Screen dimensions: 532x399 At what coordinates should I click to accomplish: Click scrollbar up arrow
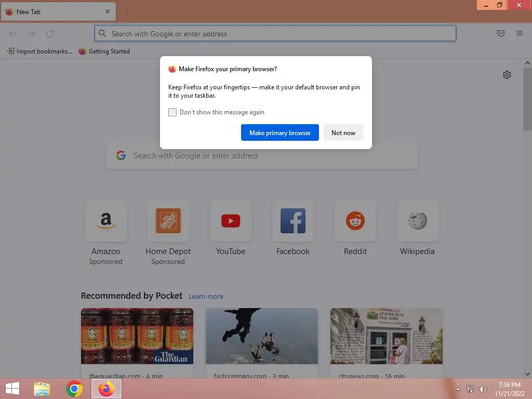tap(527, 63)
